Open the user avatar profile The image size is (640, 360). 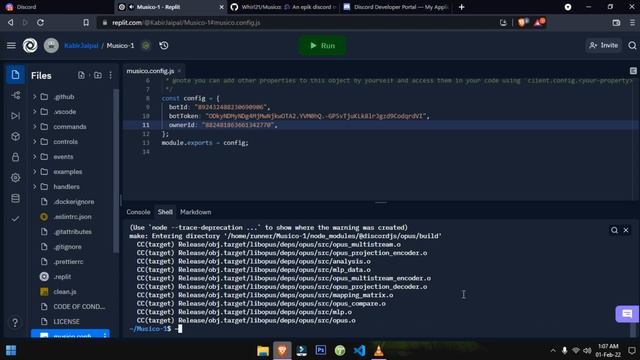[51, 45]
